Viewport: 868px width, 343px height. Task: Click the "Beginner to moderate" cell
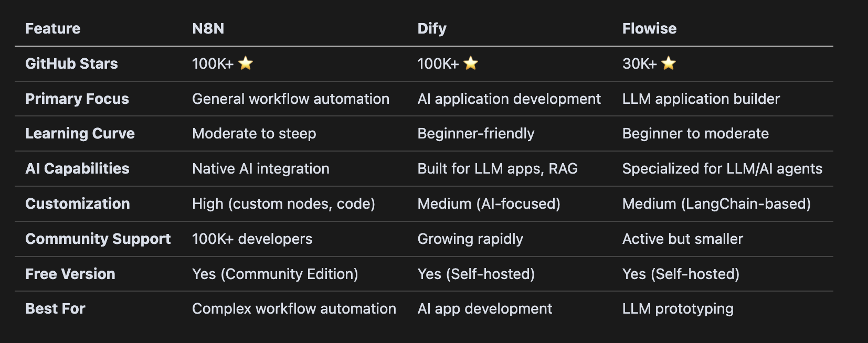pyautogui.click(x=695, y=133)
